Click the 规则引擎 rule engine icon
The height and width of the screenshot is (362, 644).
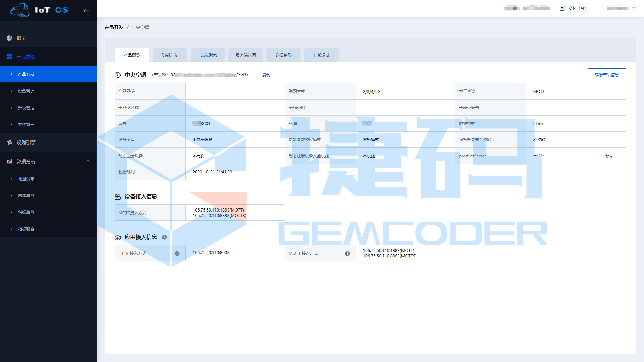[x=9, y=142]
